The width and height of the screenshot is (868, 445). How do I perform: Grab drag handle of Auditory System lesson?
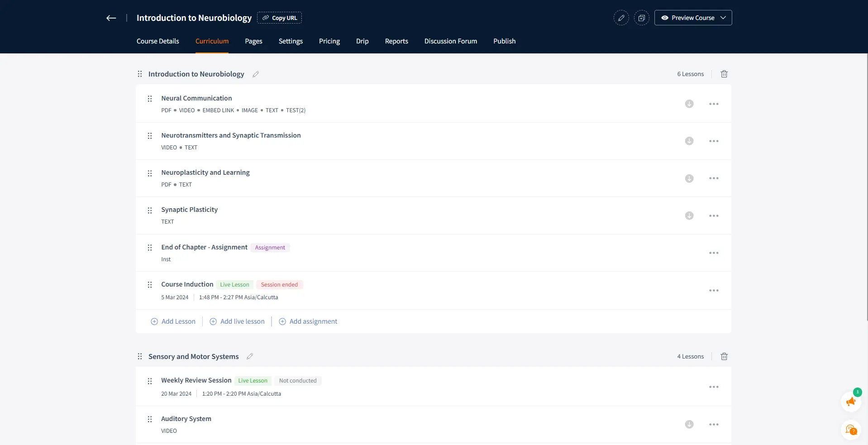pyautogui.click(x=150, y=419)
